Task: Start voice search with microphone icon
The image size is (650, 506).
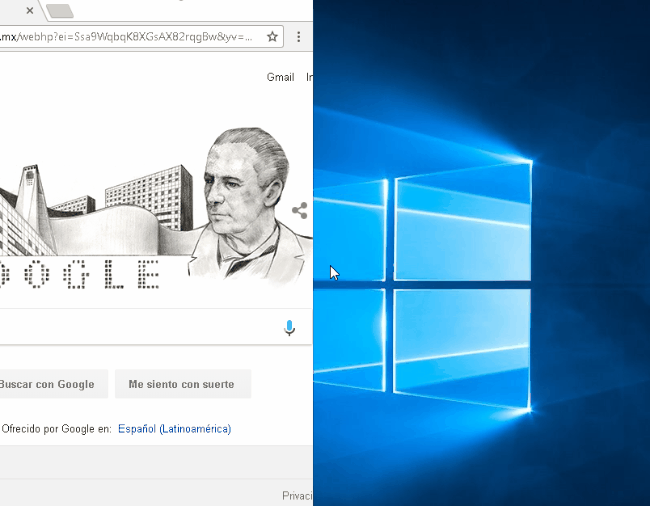Action: pos(289,327)
